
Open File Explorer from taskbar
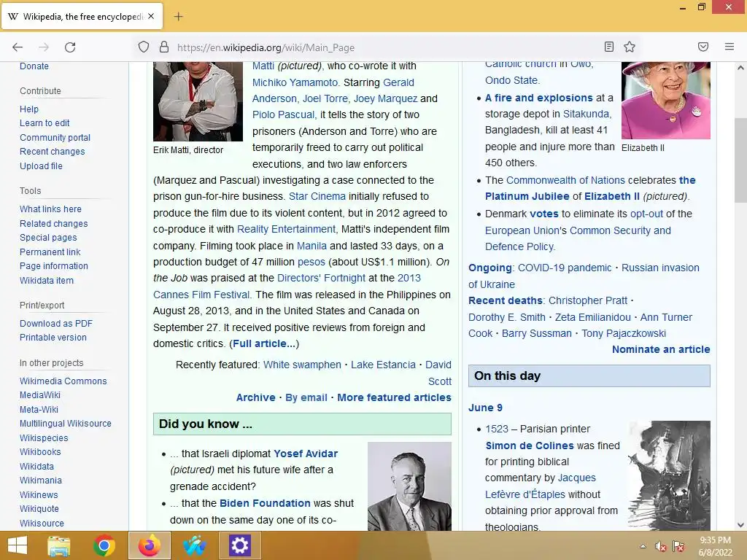click(59, 545)
